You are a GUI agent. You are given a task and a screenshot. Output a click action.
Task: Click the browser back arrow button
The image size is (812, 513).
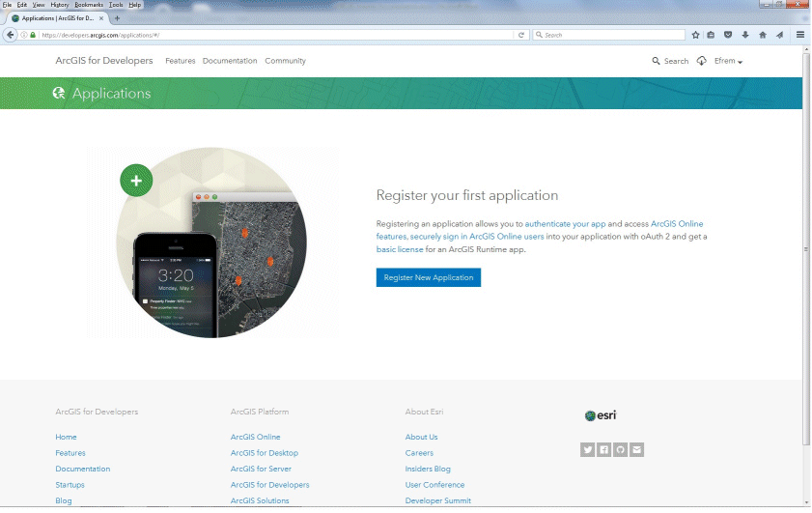[10, 35]
